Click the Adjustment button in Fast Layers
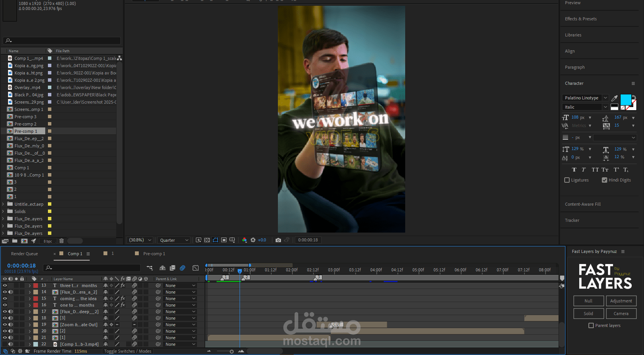The height and width of the screenshot is (355, 644). pyautogui.click(x=621, y=301)
